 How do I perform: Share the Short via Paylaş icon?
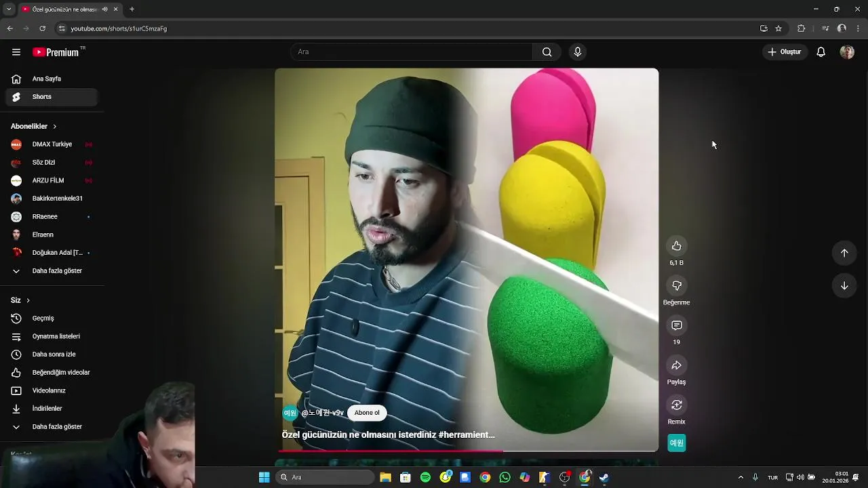(676, 366)
